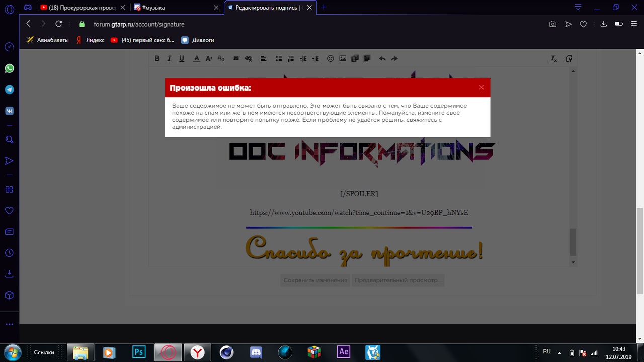Toggle underline formatting in editor toolbar
The width and height of the screenshot is (644, 362).
(x=182, y=59)
